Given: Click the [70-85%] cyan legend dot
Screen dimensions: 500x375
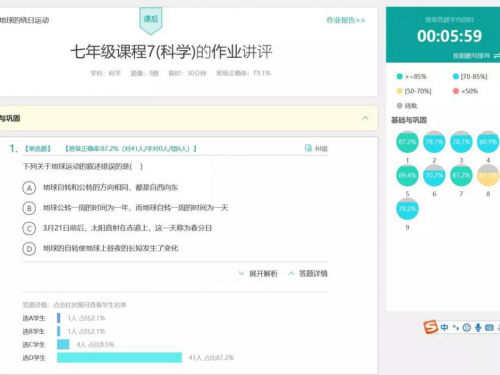Looking at the screenshot, I should tap(456, 76).
